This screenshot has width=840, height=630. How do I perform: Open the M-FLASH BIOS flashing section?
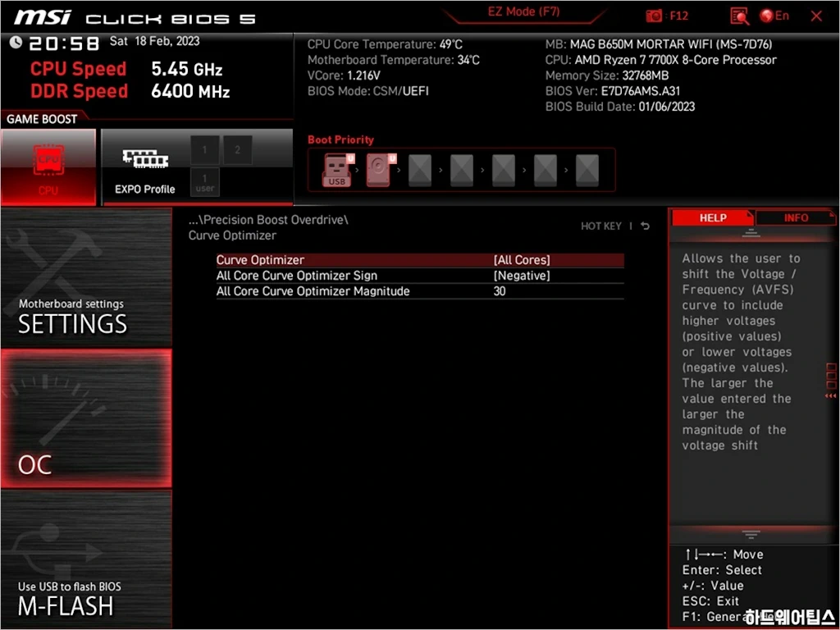click(x=86, y=559)
